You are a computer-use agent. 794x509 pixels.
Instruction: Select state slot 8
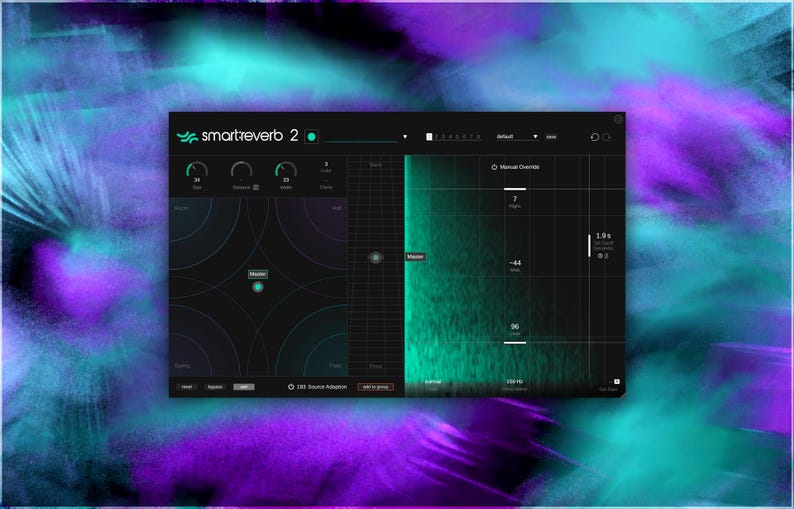[479, 137]
